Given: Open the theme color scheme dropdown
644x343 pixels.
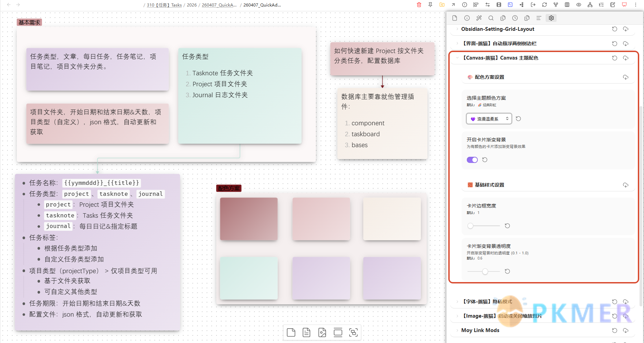Looking at the screenshot, I should pos(489,119).
